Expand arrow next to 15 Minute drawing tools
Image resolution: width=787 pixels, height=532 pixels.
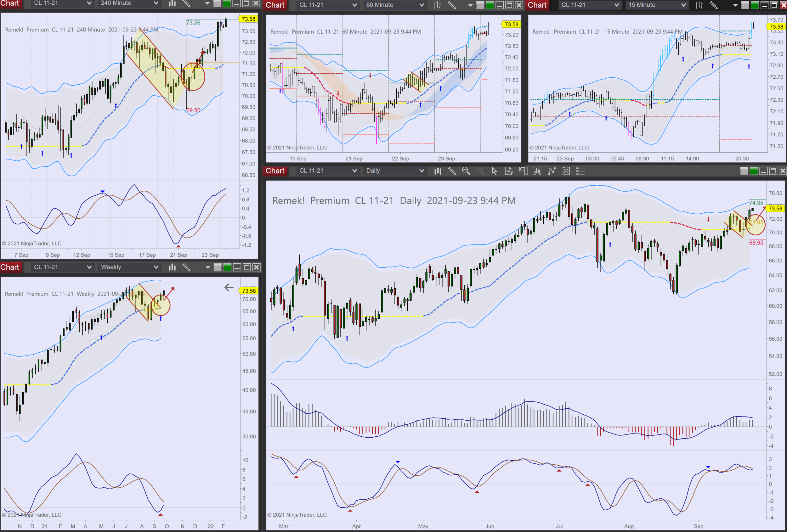coord(735,5)
